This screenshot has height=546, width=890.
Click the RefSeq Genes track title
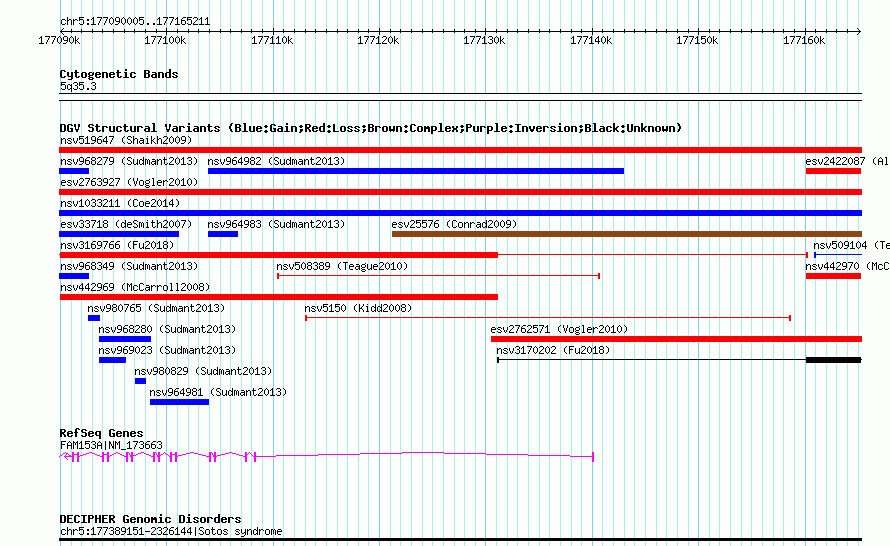click(101, 433)
